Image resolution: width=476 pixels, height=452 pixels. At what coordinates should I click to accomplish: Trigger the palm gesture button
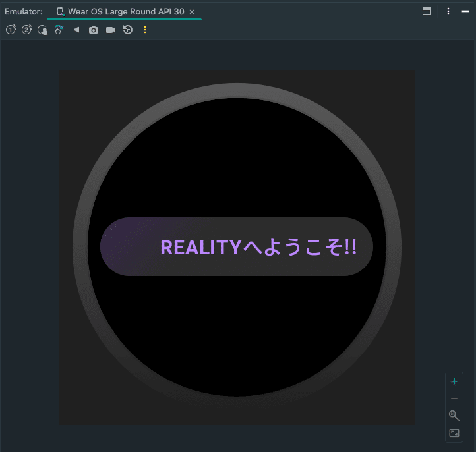[x=42, y=30]
